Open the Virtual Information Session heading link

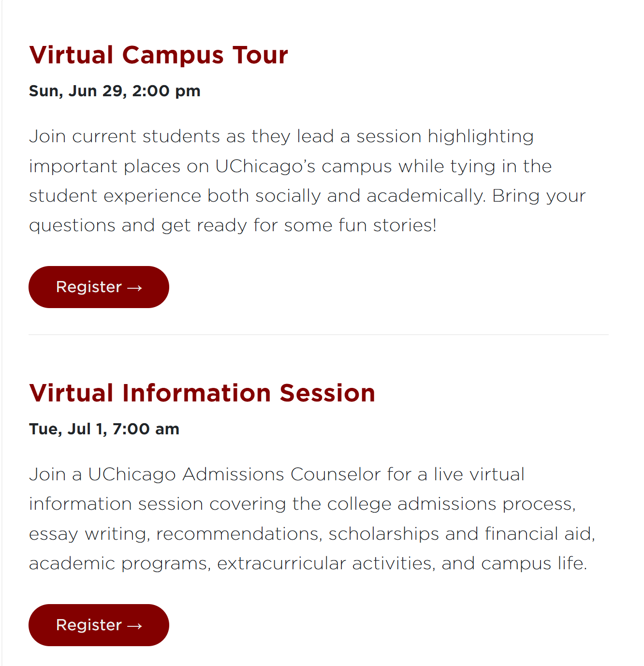point(202,393)
